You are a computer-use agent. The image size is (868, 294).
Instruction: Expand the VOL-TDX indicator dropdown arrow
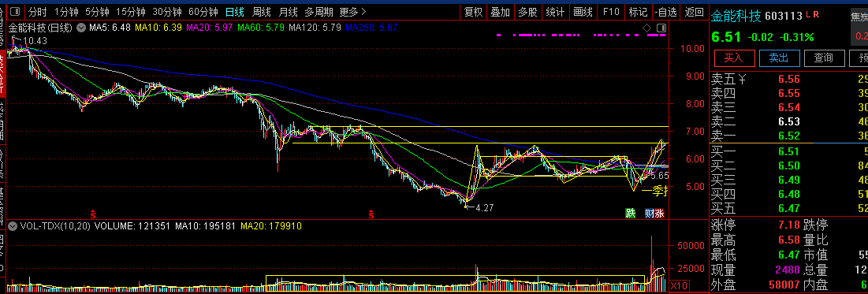pyautogui.click(x=12, y=226)
